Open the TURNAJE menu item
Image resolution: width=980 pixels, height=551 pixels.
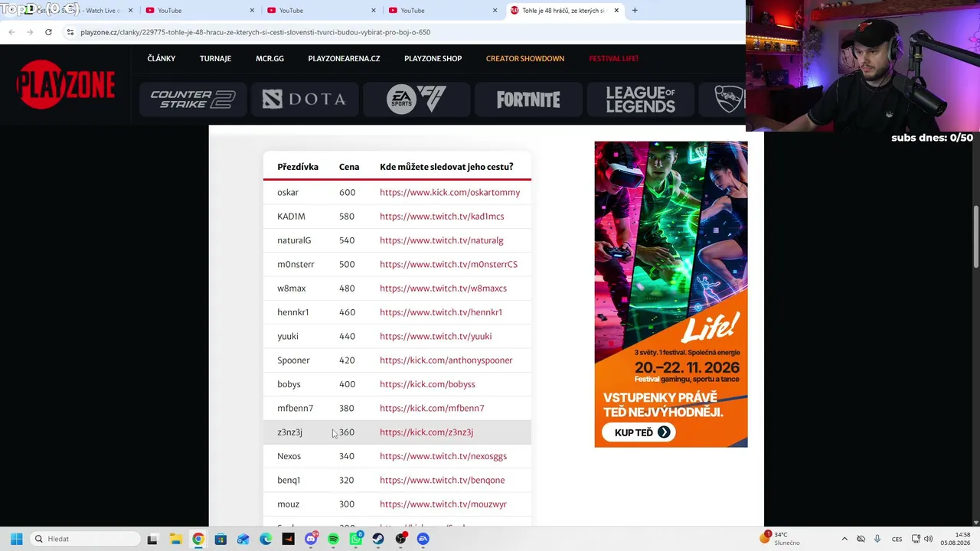pyautogui.click(x=215, y=58)
